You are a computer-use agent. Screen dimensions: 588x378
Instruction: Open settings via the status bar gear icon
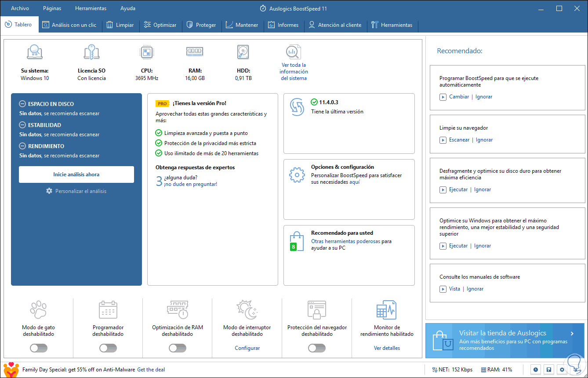point(562,370)
